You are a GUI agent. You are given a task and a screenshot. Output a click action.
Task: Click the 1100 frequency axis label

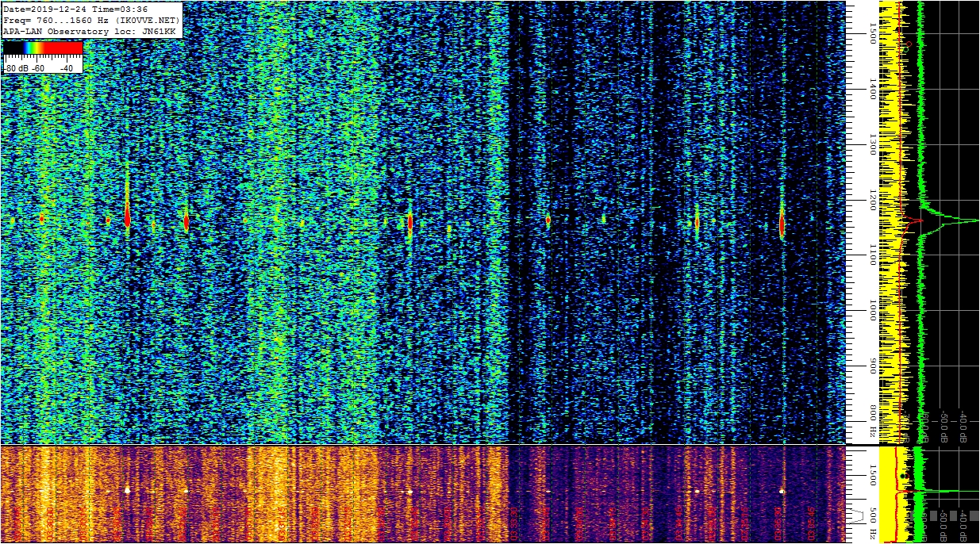pyautogui.click(x=872, y=255)
